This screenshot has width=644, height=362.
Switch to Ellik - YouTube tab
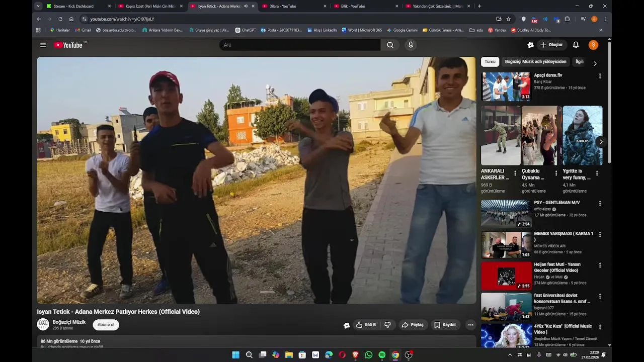pos(366,6)
